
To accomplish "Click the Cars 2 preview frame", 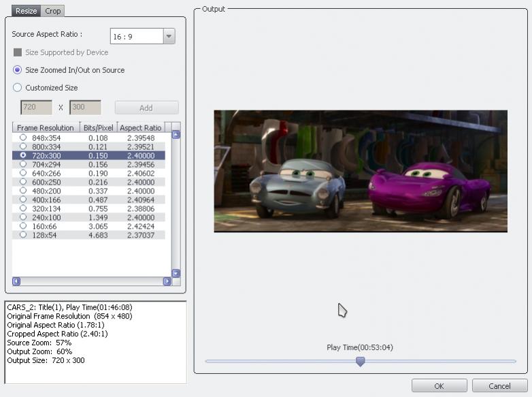I will pos(361,171).
